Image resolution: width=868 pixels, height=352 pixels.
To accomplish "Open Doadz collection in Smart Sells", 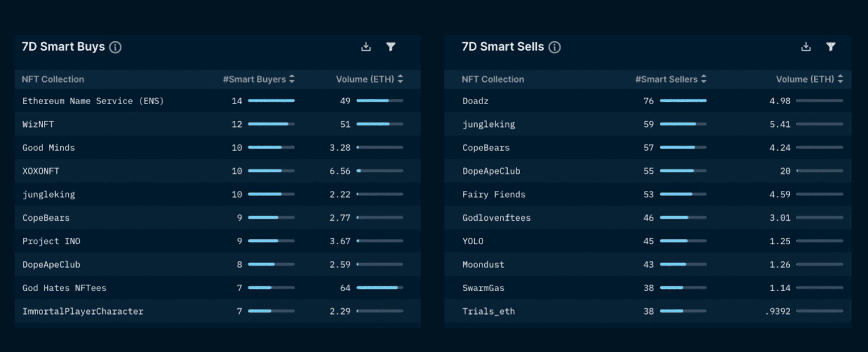I will [x=476, y=101].
